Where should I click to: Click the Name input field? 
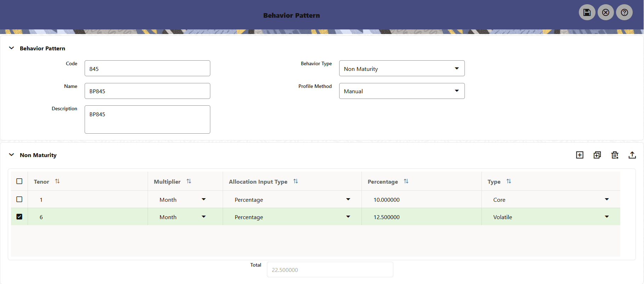click(x=147, y=91)
